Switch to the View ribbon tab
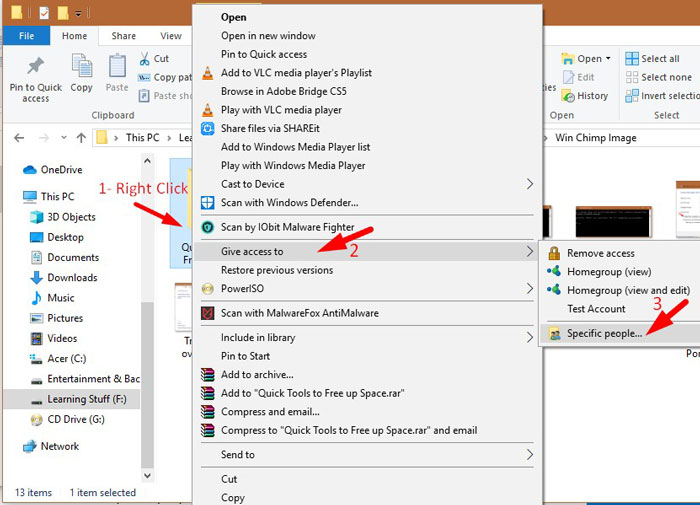Image resolution: width=700 pixels, height=505 pixels. point(171,36)
